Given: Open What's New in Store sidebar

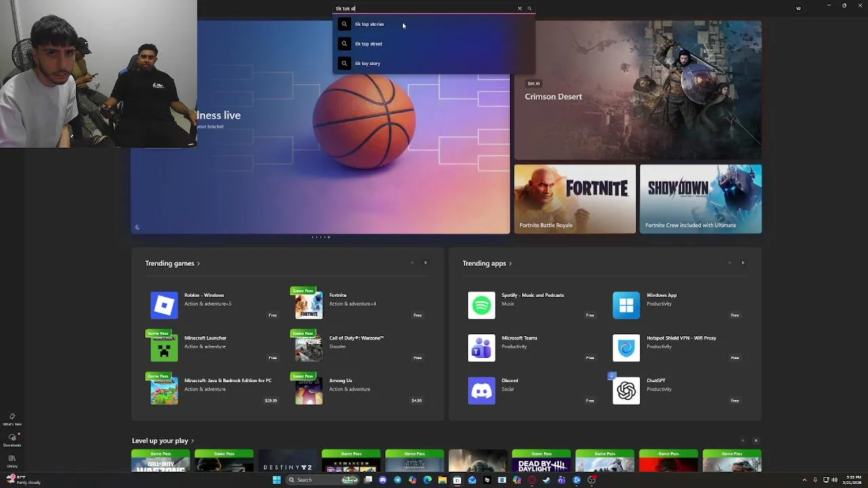Looking at the screenshot, I should click(12, 420).
